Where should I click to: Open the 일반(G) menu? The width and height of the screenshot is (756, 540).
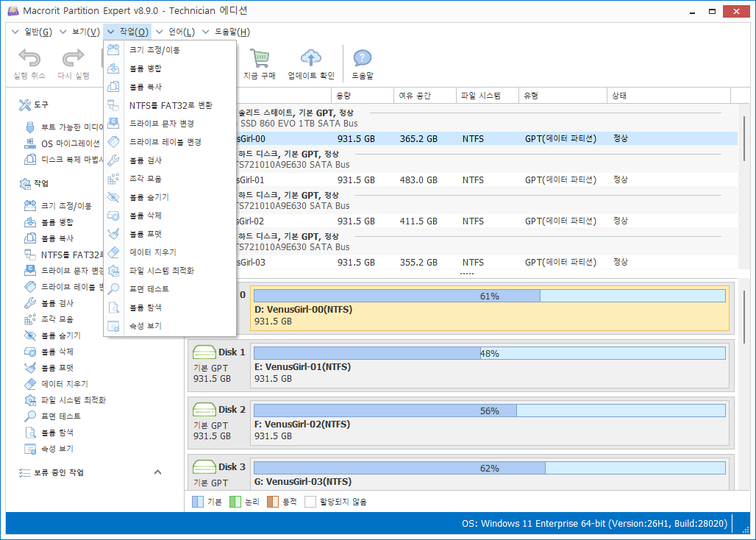pos(32,32)
